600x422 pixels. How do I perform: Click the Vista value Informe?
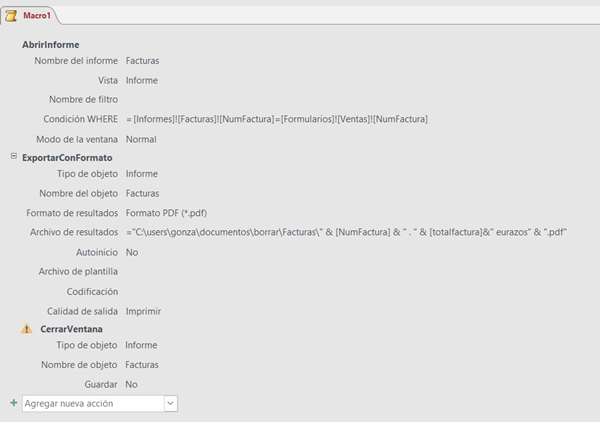click(141, 81)
